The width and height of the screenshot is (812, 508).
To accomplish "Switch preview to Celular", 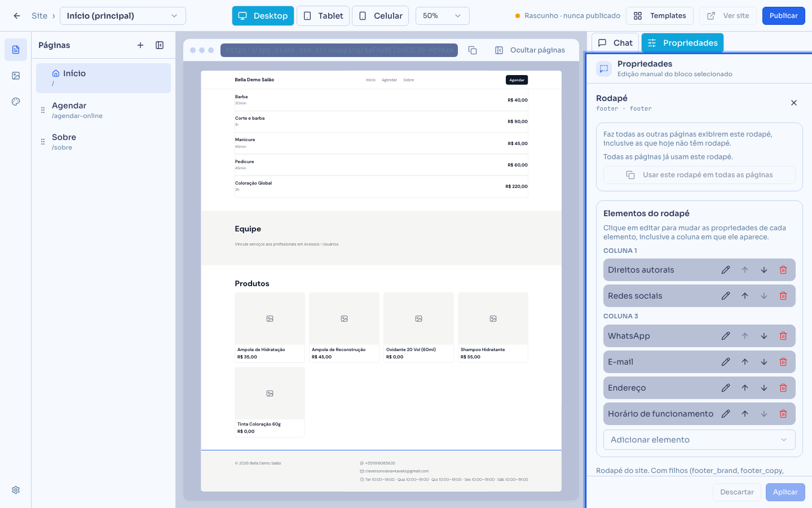I will pos(381,16).
